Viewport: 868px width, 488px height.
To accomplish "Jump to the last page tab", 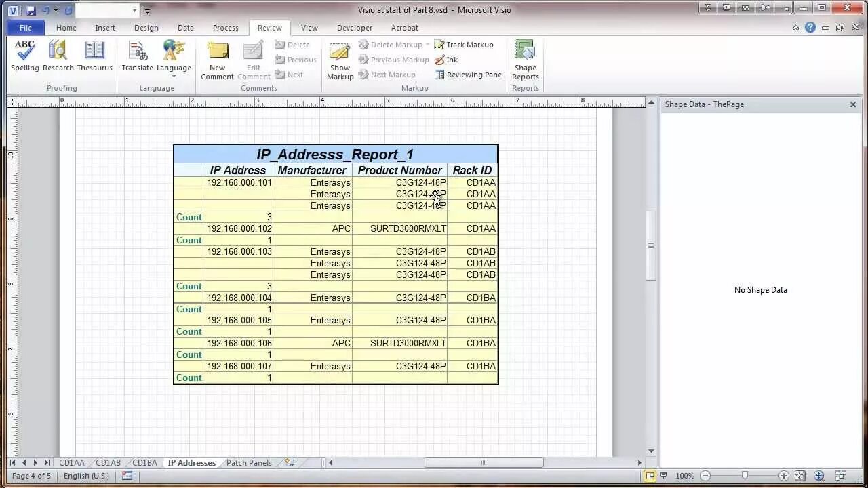I will 47,463.
